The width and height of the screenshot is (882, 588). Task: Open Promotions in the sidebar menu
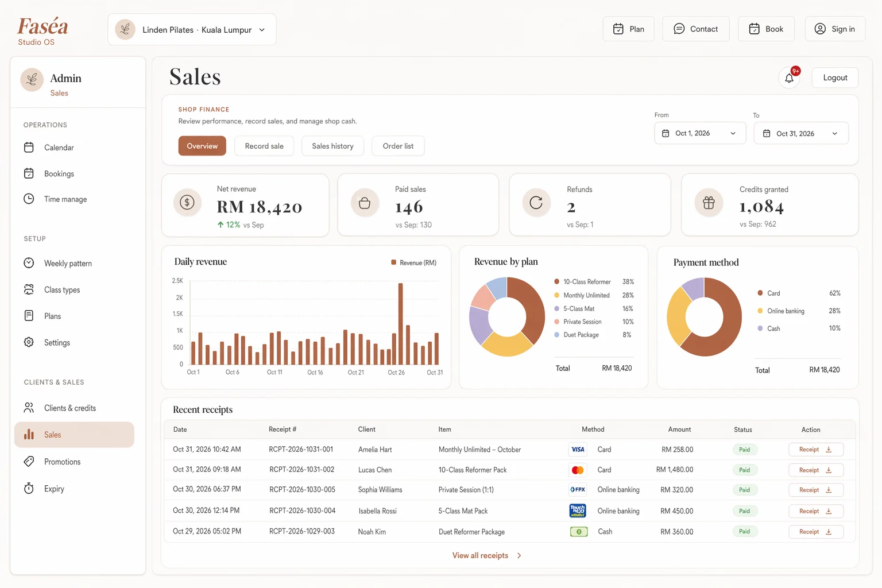point(74,462)
